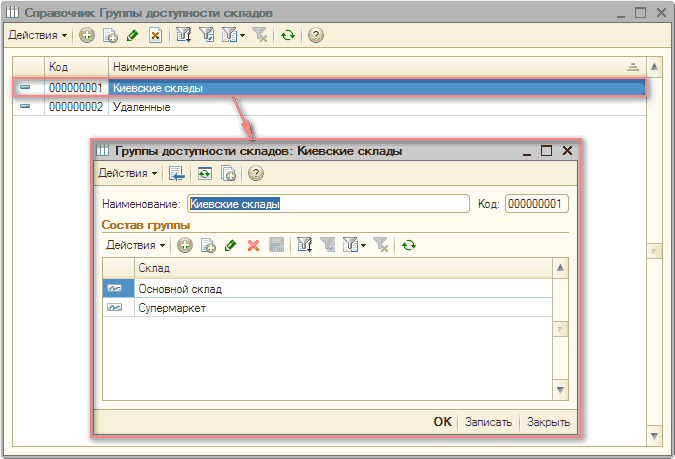Click the Закрыть button in the dialog
This screenshot has width=675, height=459.
(548, 422)
